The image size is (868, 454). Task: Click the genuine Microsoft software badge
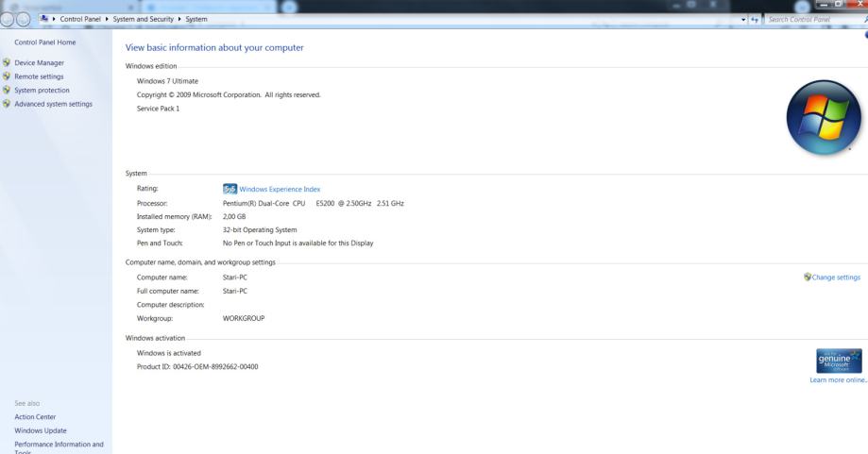pyautogui.click(x=839, y=362)
